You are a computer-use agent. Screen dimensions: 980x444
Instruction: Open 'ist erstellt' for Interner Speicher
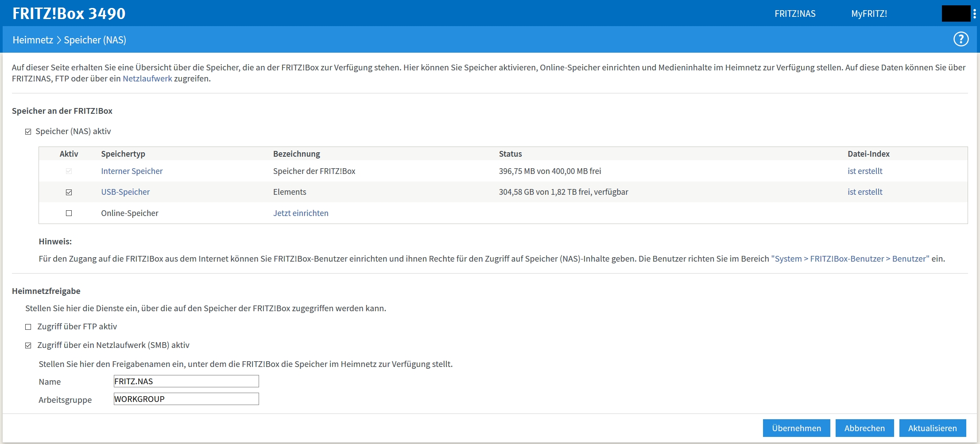(865, 171)
